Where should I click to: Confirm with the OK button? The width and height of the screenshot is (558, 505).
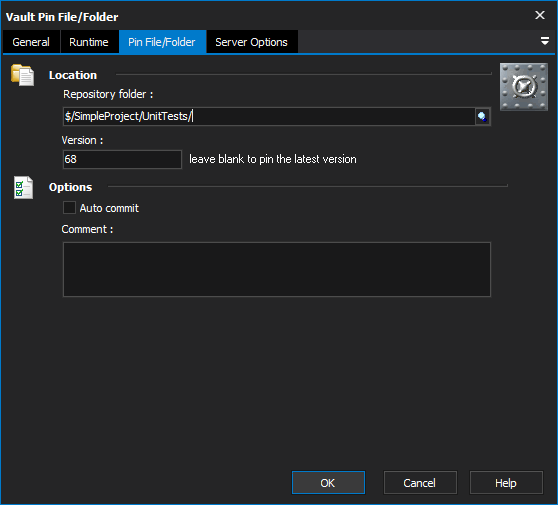(x=328, y=483)
